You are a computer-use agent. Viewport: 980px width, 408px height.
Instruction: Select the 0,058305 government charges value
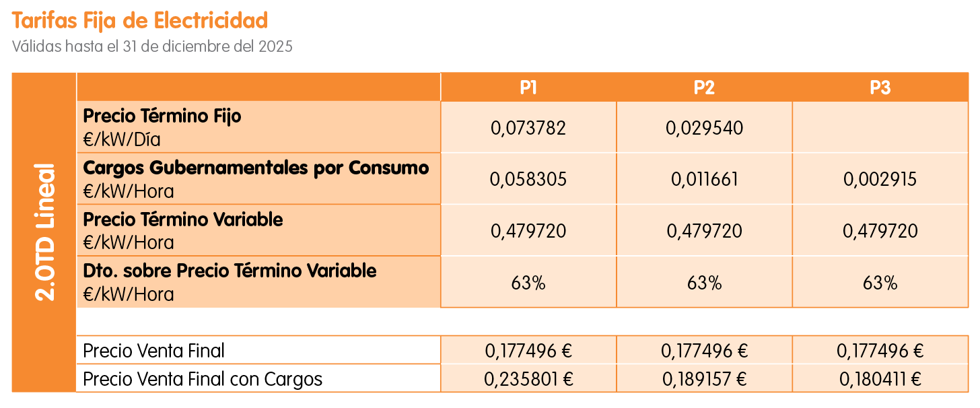(528, 180)
